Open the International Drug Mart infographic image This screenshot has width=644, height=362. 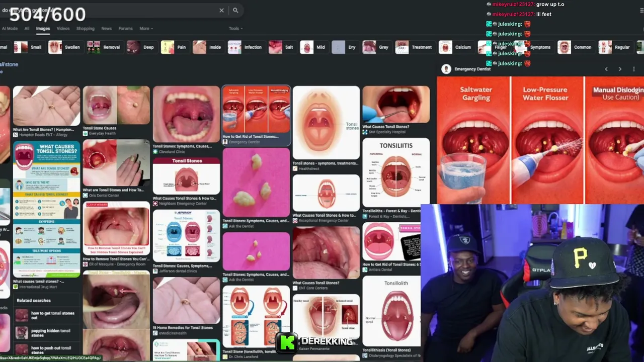pyautogui.click(x=46, y=210)
